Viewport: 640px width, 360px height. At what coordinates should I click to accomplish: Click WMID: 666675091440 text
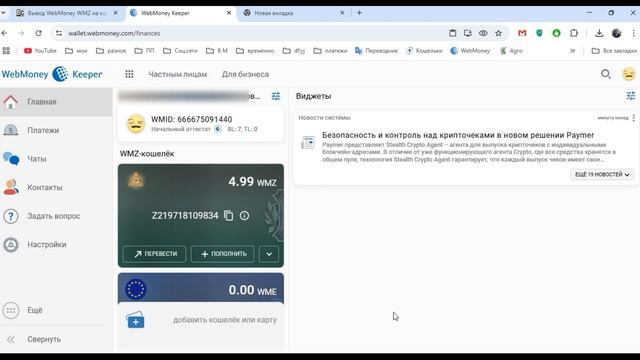pos(191,119)
